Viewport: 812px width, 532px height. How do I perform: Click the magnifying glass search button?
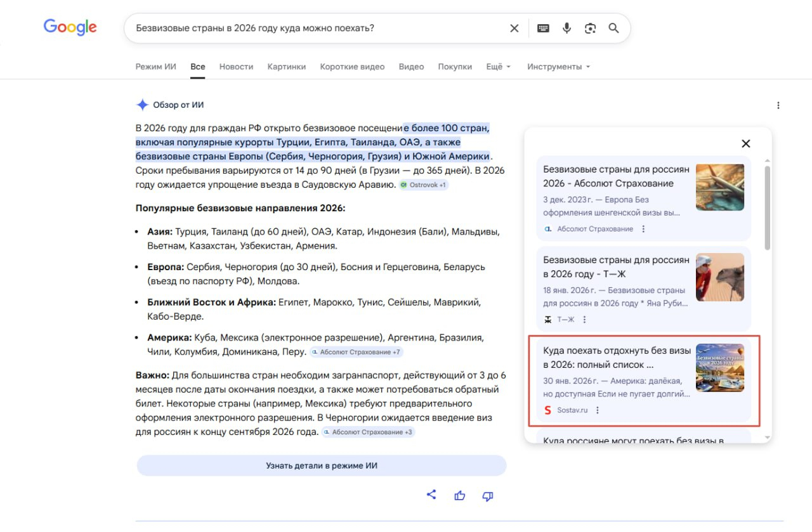point(613,29)
